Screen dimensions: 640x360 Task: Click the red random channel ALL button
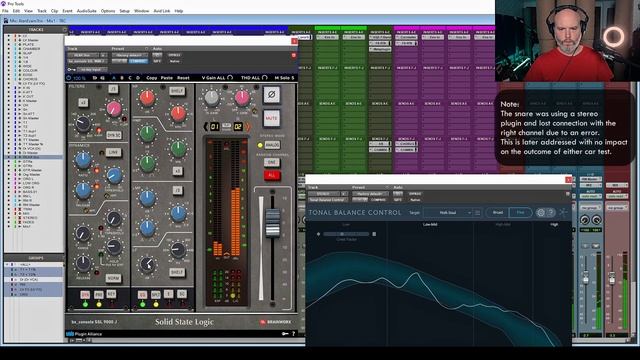pos(272,176)
